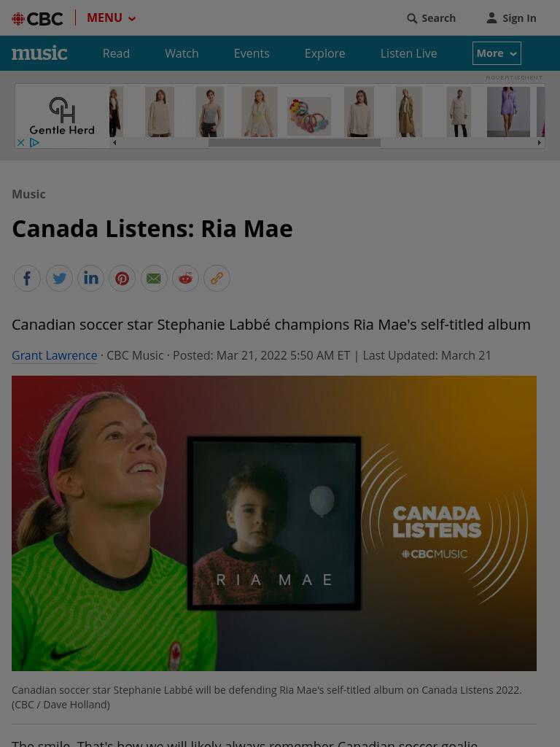
Task: Open the Canada Listens hero image
Action: coord(274,523)
